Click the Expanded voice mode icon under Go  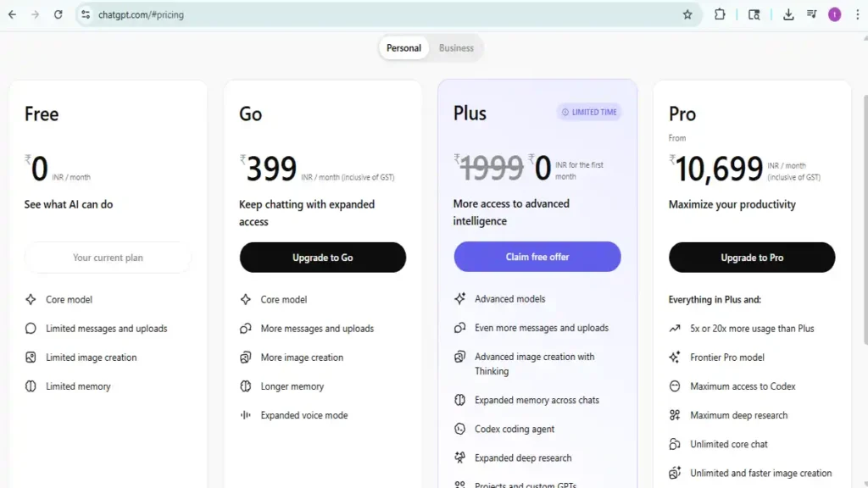point(245,415)
